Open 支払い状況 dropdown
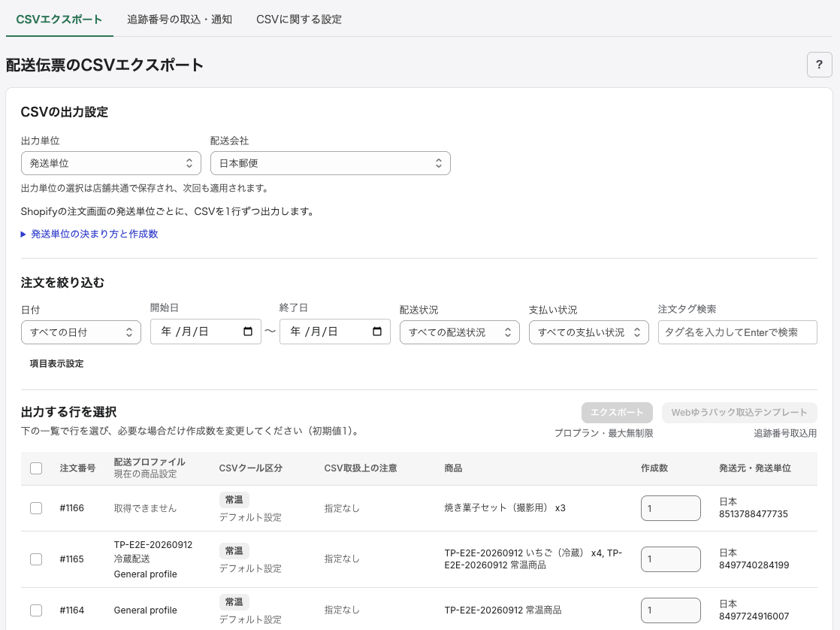This screenshot has width=840, height=630. (x=588, y=332)
